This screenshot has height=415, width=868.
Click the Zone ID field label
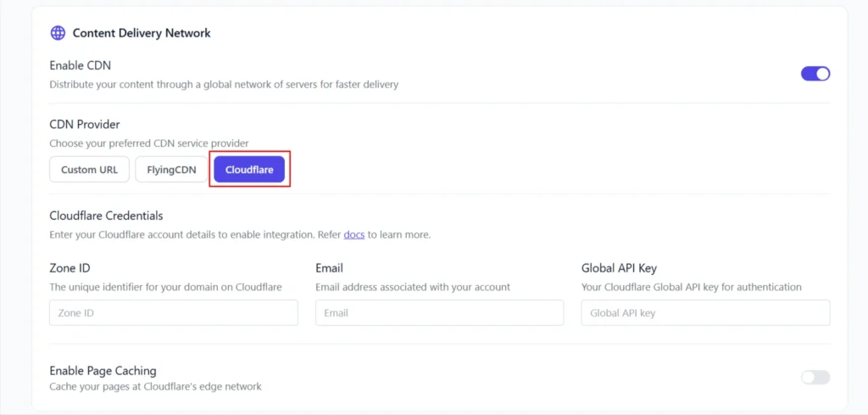[70, 268]
